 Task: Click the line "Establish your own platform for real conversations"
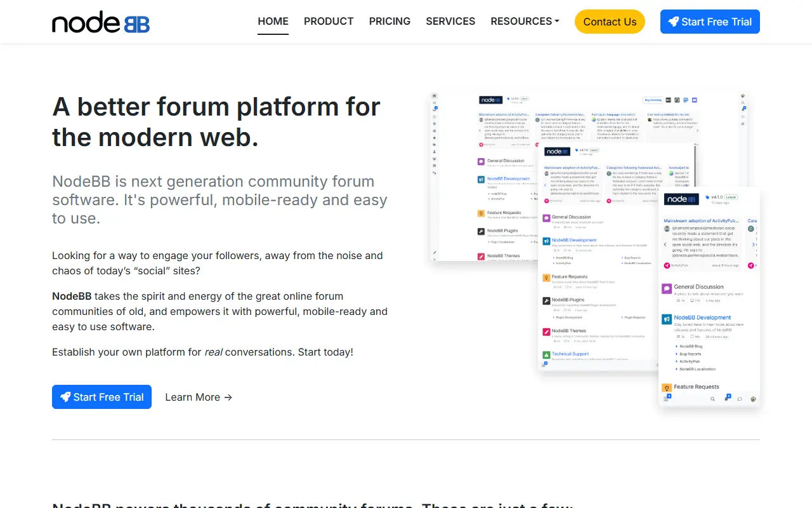point(202,352)
